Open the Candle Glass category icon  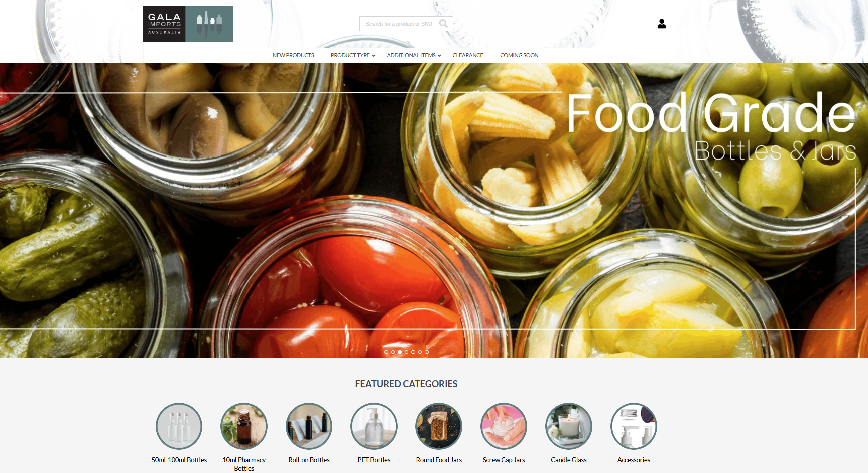pos(569,426)
